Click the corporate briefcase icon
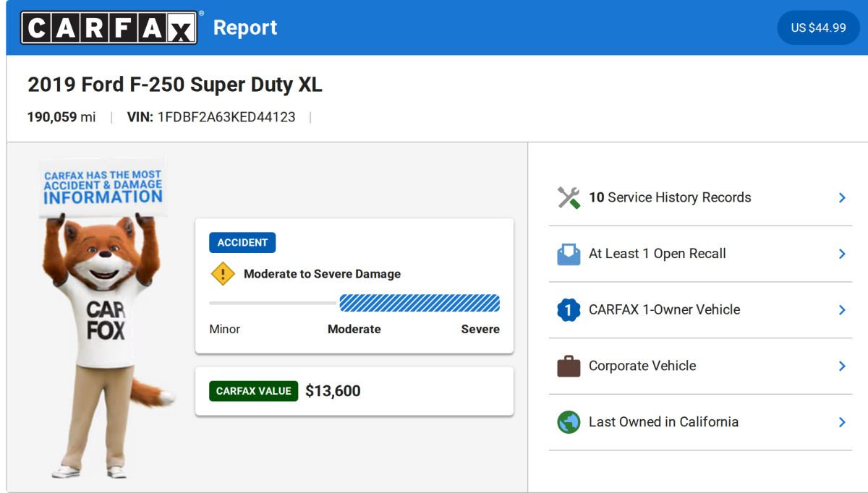 pos(569,366)
